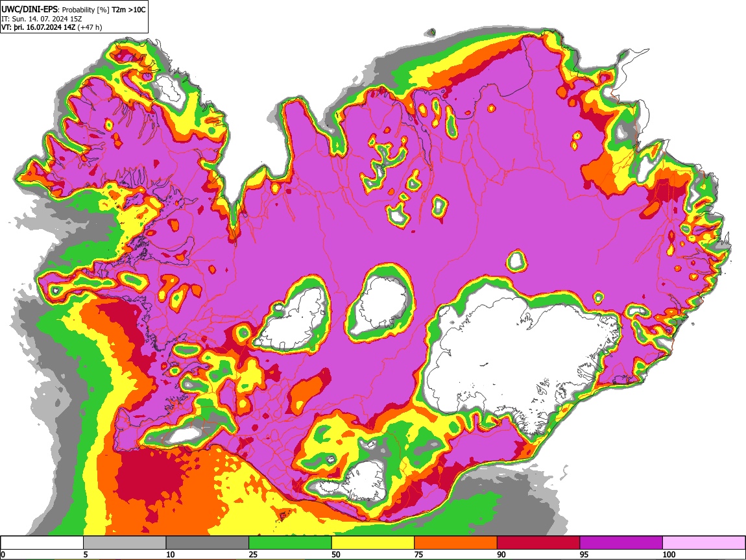
Task: Click the legend value '25'
Action: click(x=253, y=554)
